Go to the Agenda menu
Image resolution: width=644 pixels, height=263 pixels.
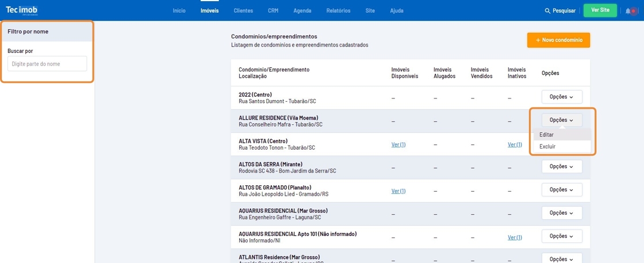coord(302,11)
